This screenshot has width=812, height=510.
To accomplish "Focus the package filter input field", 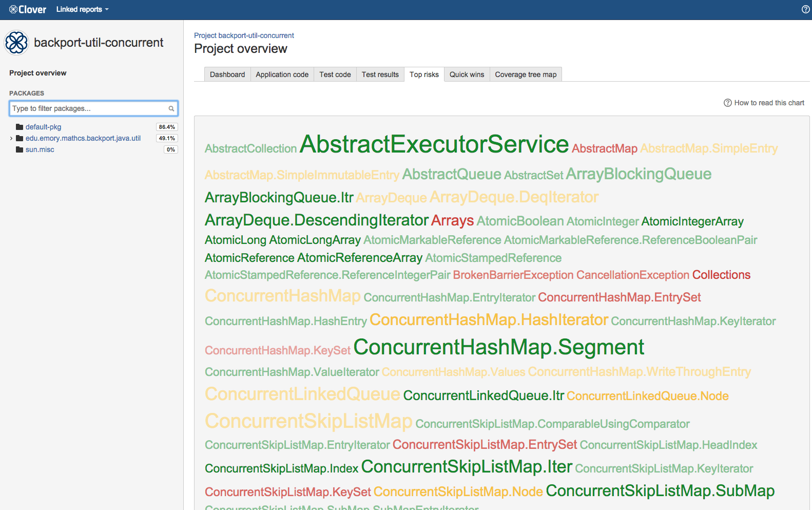I will pyautogui.click(x=88, y=108).
